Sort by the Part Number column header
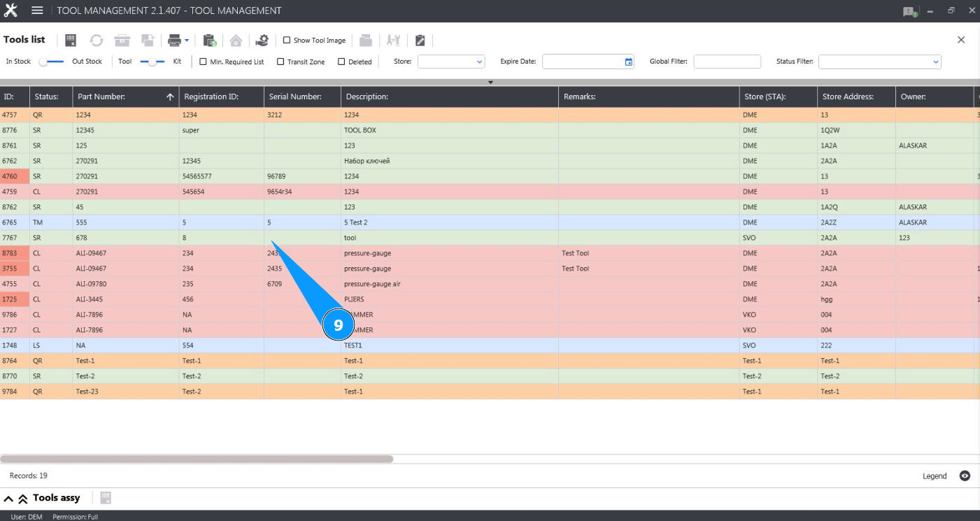The height and width of the screenshot is (521, 980). [x=125, y=97]
